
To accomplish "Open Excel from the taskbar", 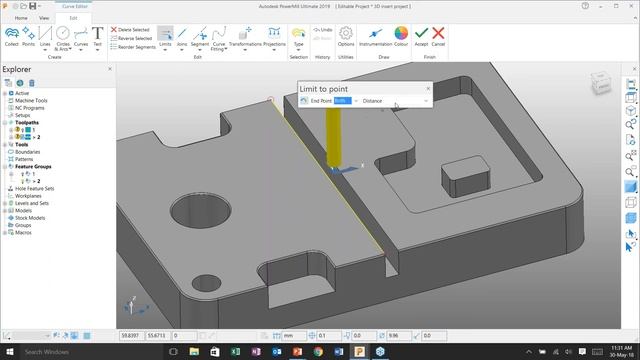I will pyautogui.click(x=236, y=351).
